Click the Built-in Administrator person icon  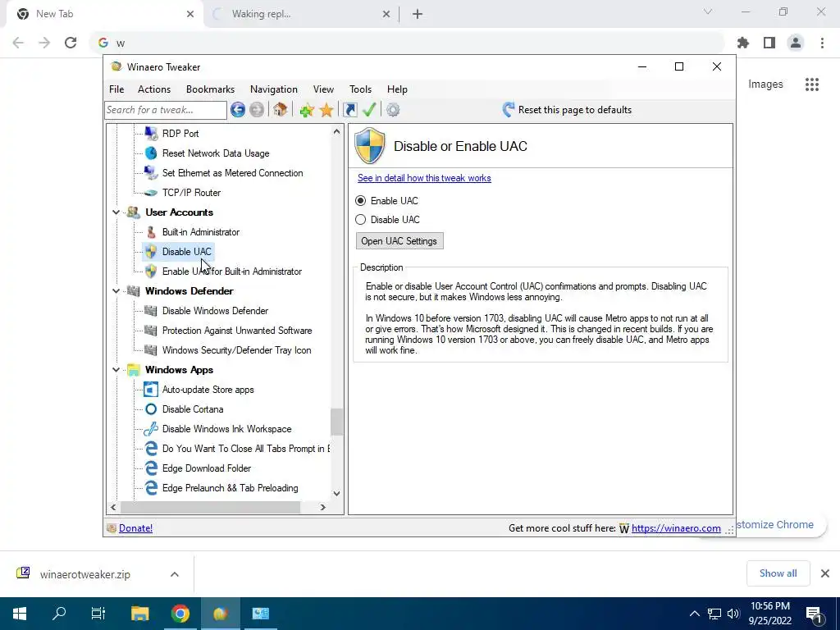151,232
